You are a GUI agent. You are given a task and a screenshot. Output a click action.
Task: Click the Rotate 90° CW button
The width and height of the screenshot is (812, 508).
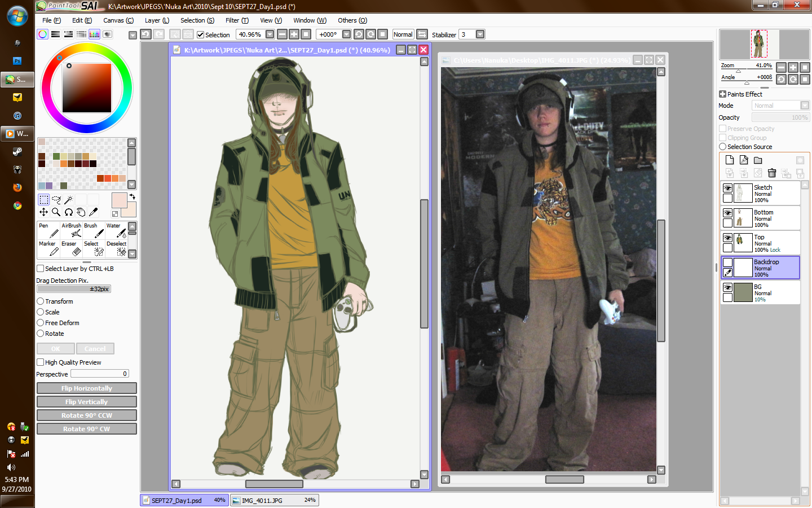[87, 429]
